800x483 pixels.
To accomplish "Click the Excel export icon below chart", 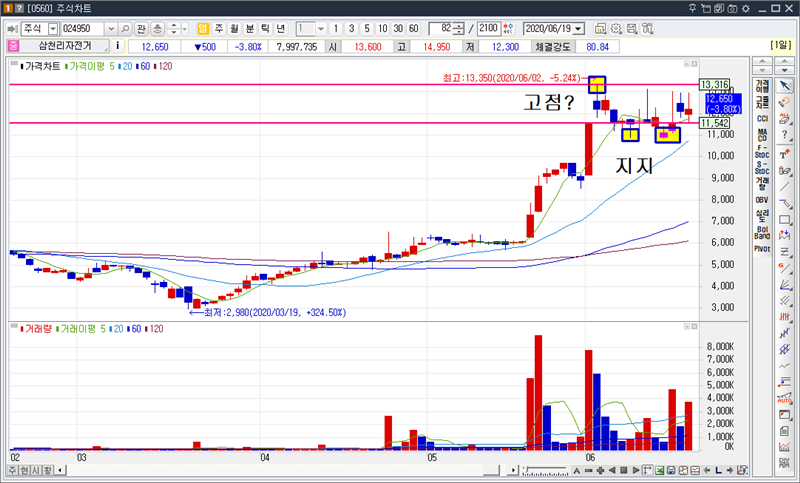I will coord(659,470).
